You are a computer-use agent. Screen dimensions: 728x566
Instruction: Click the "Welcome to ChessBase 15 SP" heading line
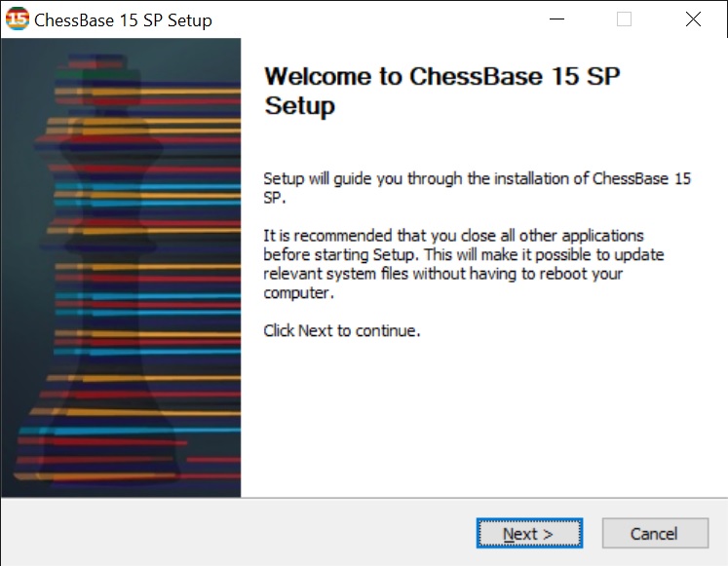(441, 77)
